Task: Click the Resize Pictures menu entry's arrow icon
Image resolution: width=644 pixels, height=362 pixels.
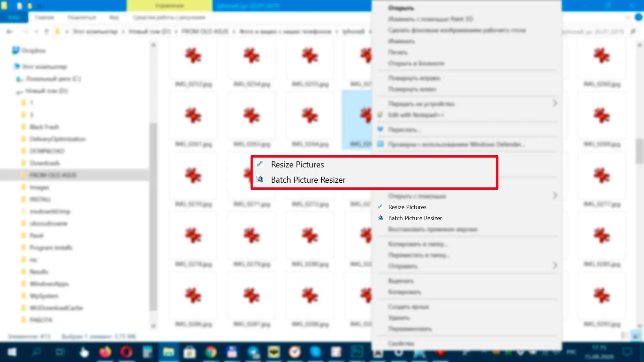Action: (380, 207)
